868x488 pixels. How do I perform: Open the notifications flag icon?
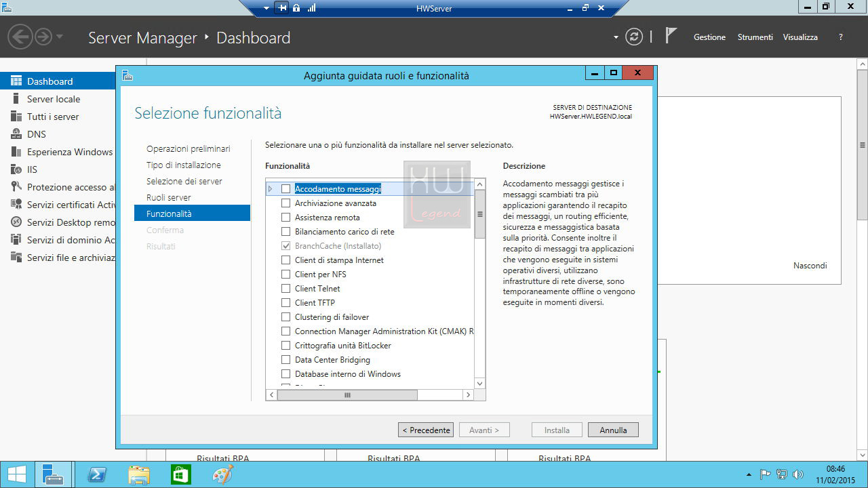(x=670, y=36)
